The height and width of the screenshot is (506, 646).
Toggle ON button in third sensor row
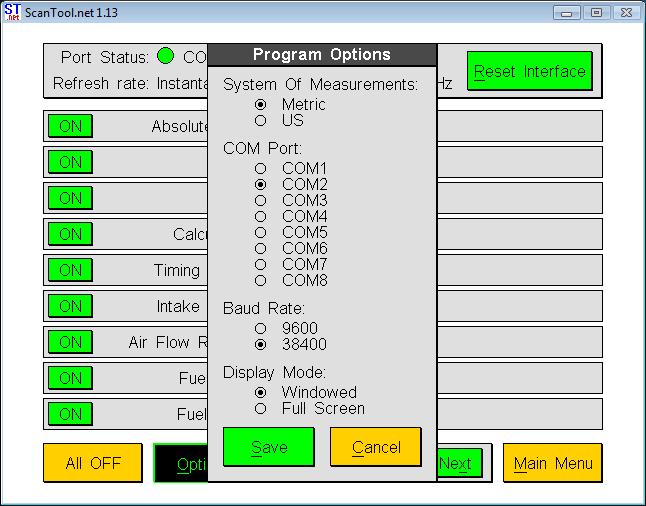tap(70, 198)
